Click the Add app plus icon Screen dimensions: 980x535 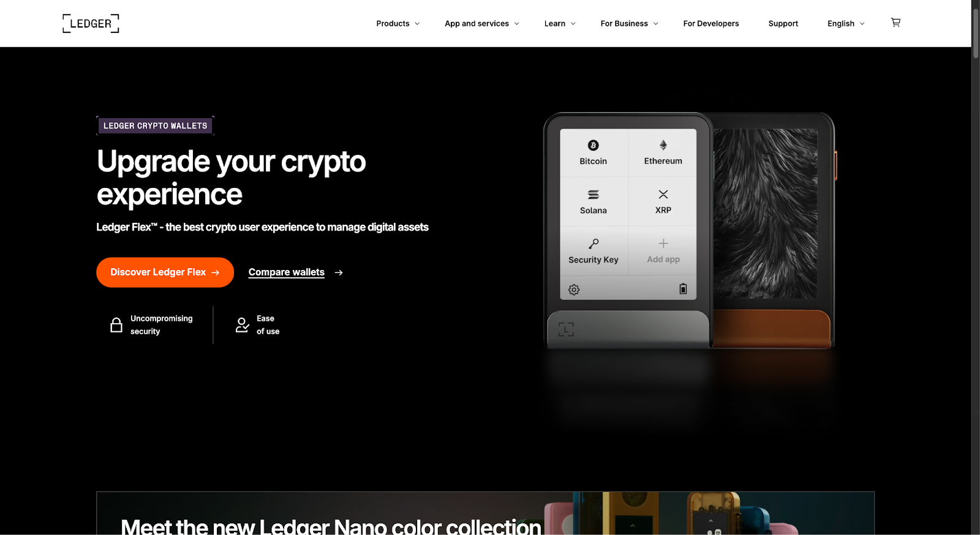(663, 244)
